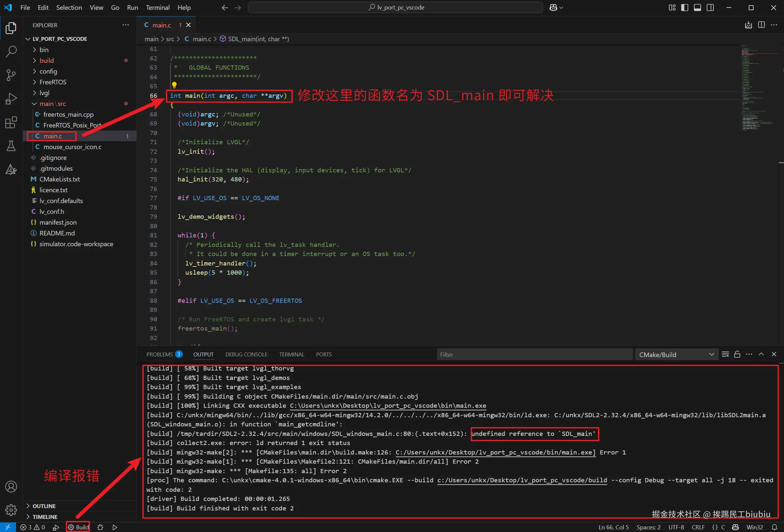The height and width of the screenshot is (532, 784).
Task: Click the clear output list icon
Action: click(x=725, y=354)
